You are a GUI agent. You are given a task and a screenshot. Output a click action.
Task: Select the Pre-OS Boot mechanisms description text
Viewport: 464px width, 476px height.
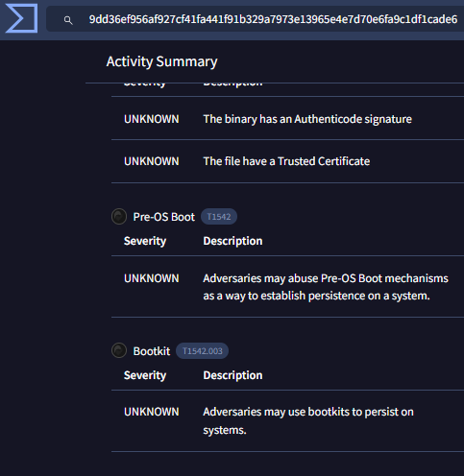pyautogui.click(x=326, y=287)
